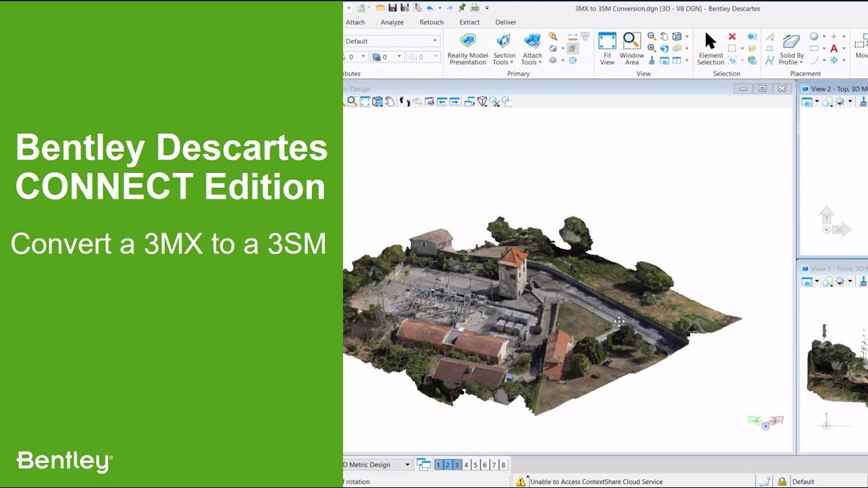
Task: Click Unable to Access ContextShare Cloud Service message
Action: click(x=596, y=482)
